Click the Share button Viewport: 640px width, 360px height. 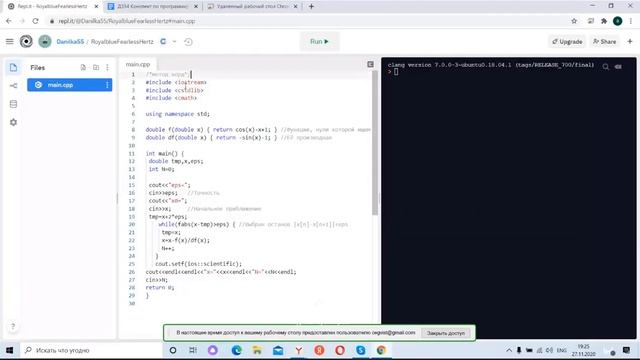(604, 42)
